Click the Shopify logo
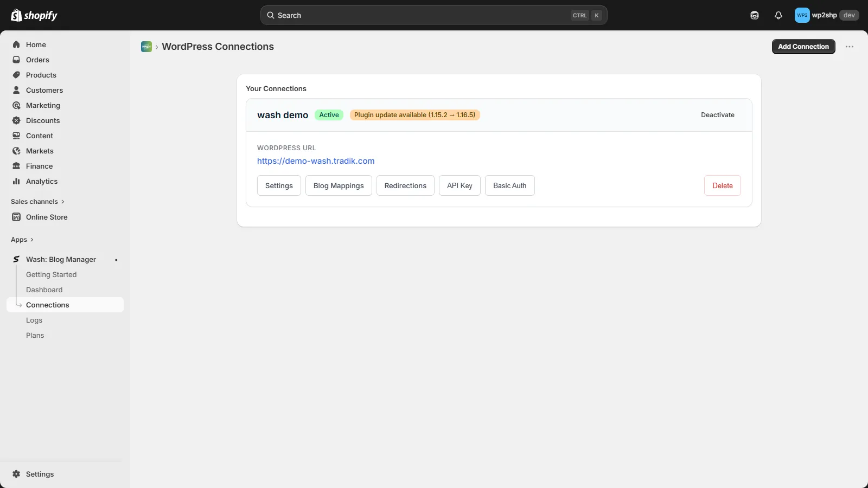 (x=34, y=15)
